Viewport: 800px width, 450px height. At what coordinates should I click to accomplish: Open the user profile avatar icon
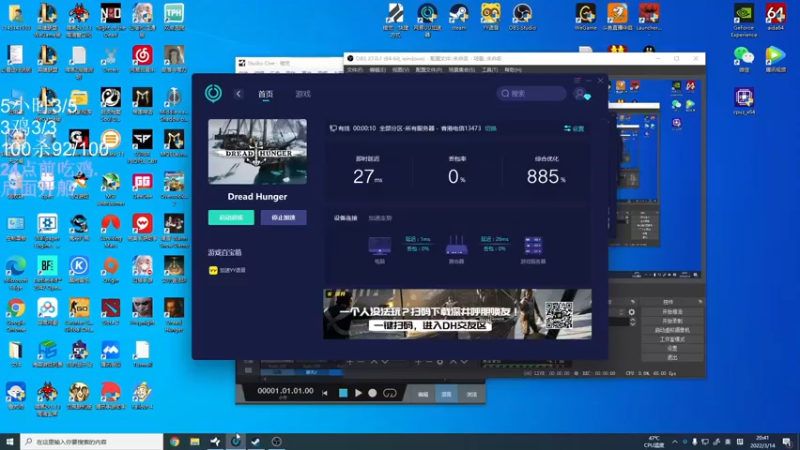pyautogui.click(x=581, y=94)
